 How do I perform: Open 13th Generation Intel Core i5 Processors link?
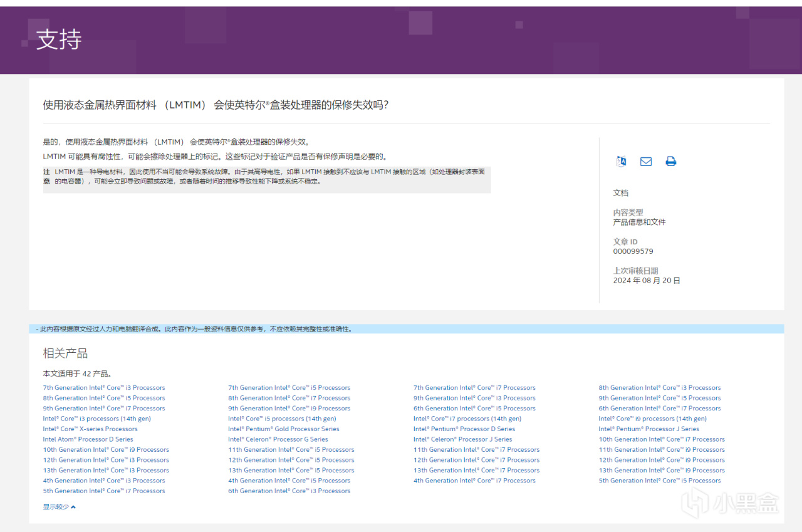point(291,471)
